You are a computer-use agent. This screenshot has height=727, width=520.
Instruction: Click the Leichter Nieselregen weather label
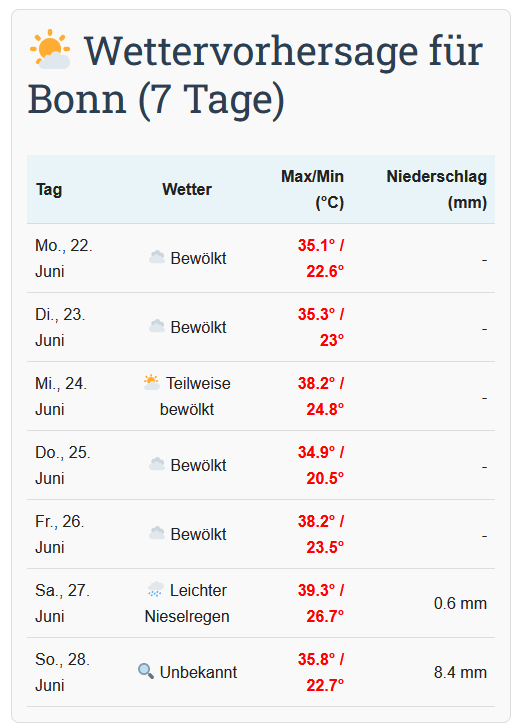click(x=187, y=603)
